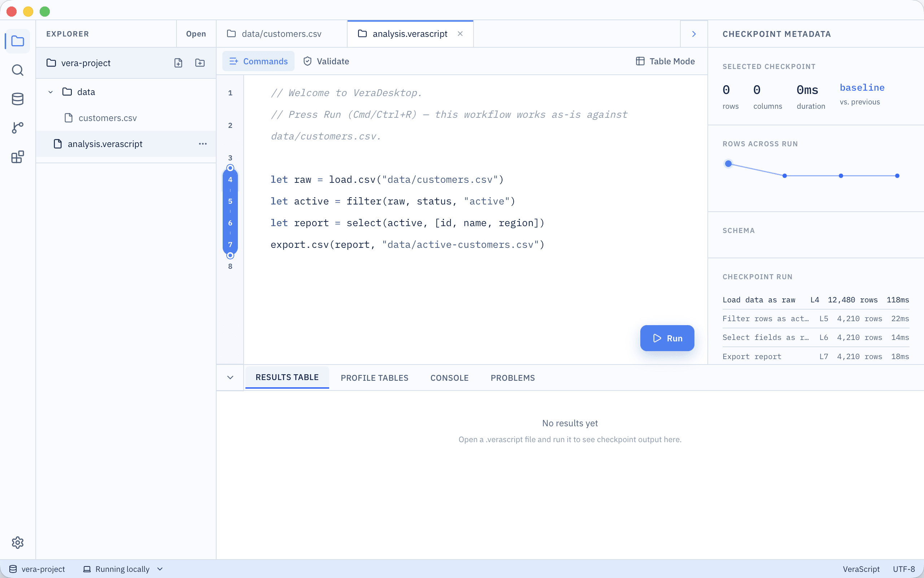Click the top checkpoint range handle
924x578 pixels.
point(230,168)
